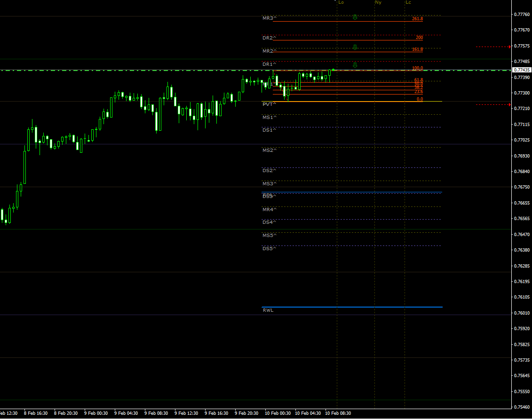Viewport: 532px width, 419px height.
Task: Toggle the DS1 level label
Action: coord(269,130)
